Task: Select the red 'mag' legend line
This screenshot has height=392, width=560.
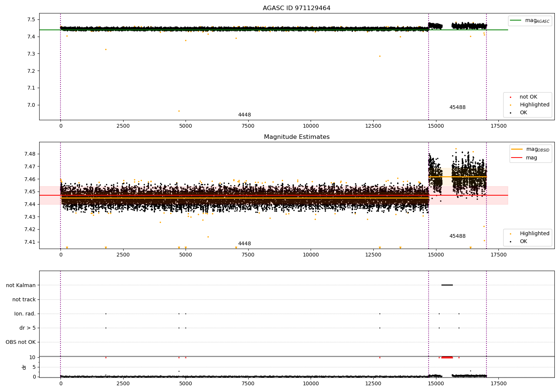Action: (x=517, y=158)
